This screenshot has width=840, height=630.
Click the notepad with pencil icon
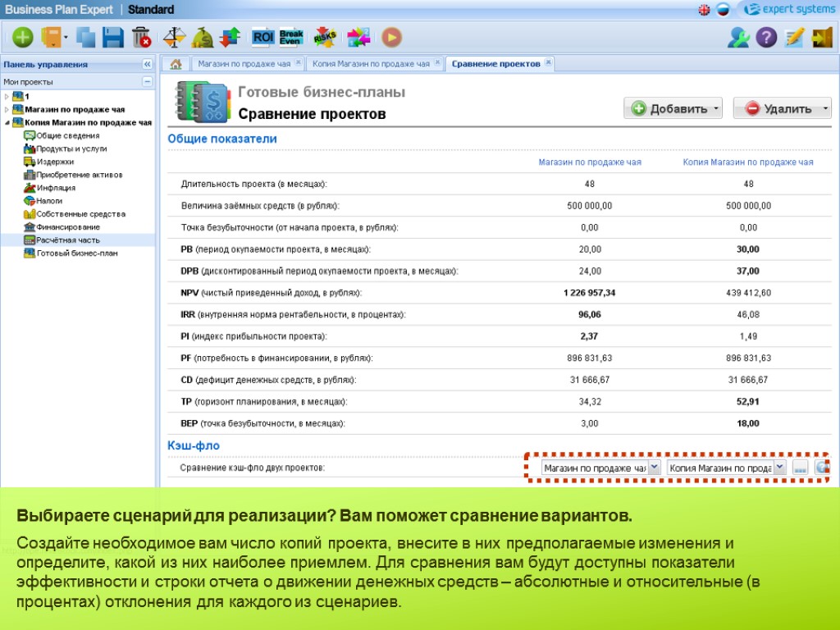(x=794, y=38)
